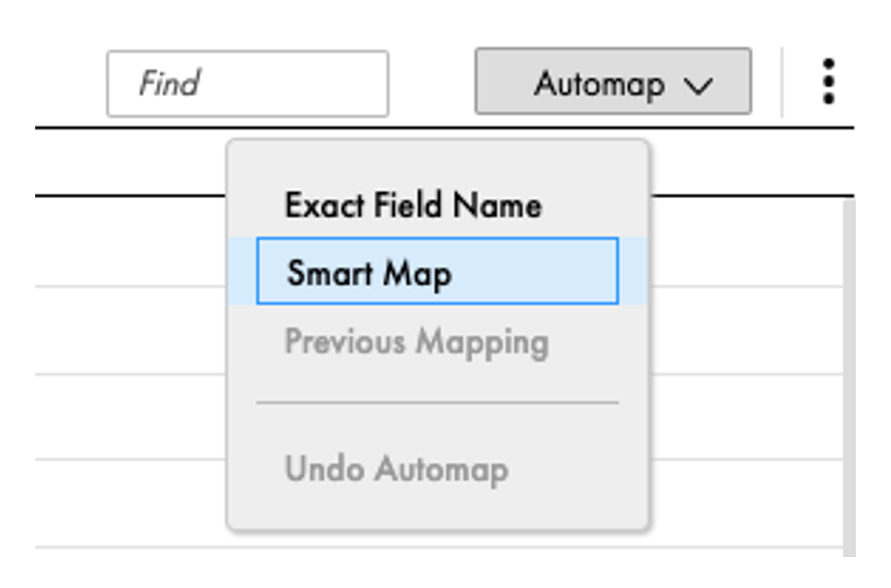
Task: Pick Smart Map highlighted menu entry
Action: coord(437,272)
